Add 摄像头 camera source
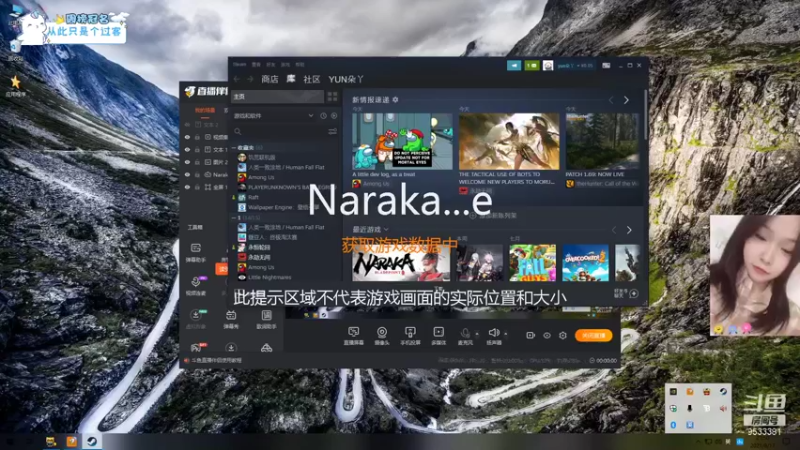The height and width of the screenshot is (450, 800). tap(382, 335)
